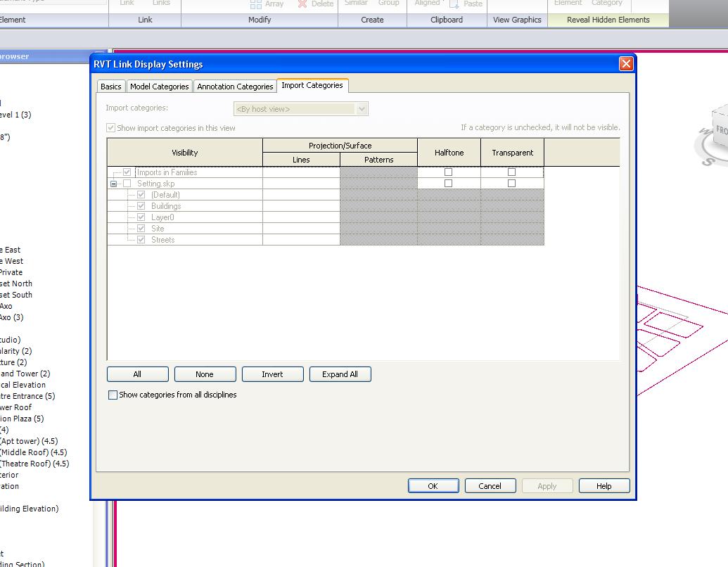The width and height of the screenshot is (728, 567).
Task: Open the View Graphics panel label
Action: (517, 20)
